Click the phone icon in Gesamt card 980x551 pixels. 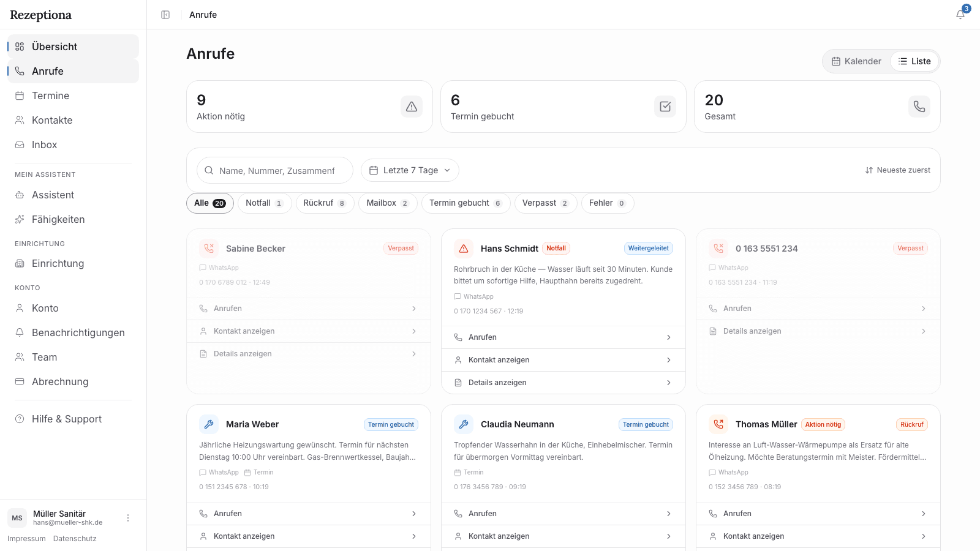919,107
